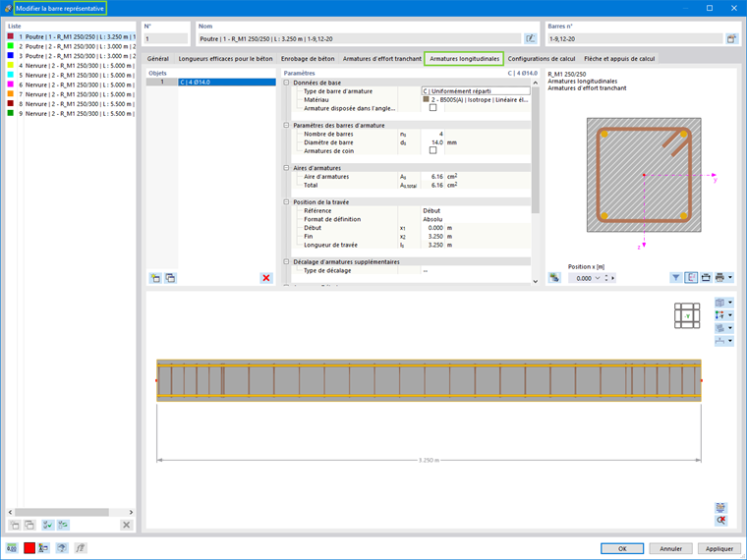Click the dimension line icon in beam view
The height and width of the screenshot is (560, 747).
(720, 341)
